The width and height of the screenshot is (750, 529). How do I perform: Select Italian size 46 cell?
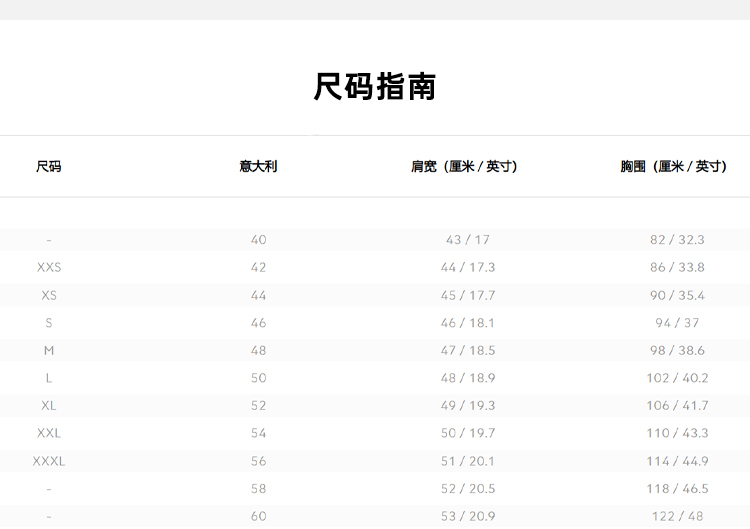258,323
